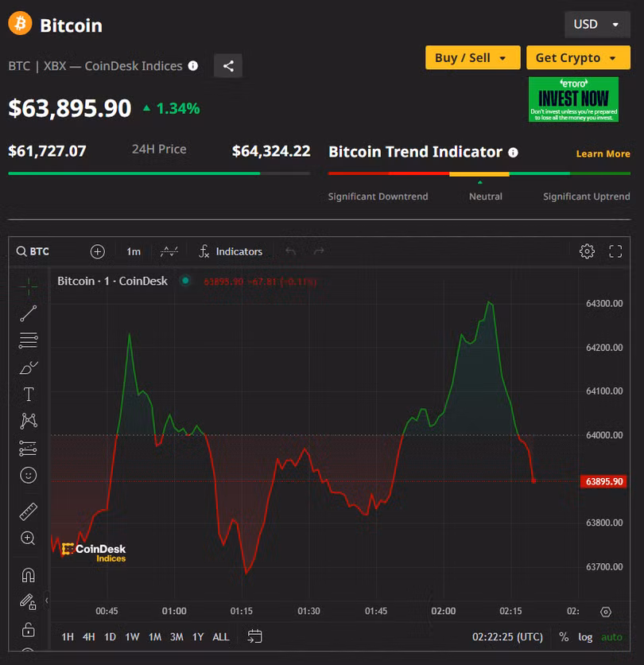The image size is (644, 665).
Task: Open time axis settings target icon
Action: [x=605, y=612]
